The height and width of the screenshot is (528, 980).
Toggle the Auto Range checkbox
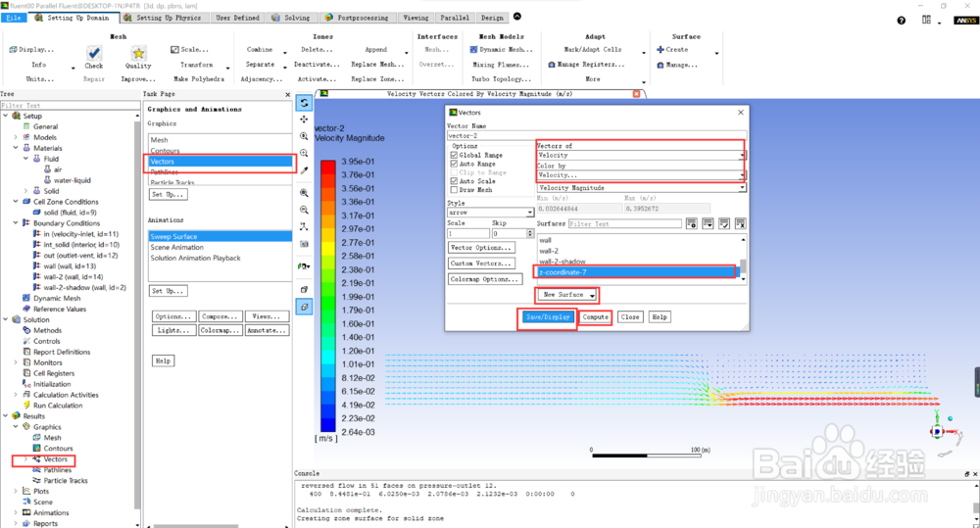[454, 164]
